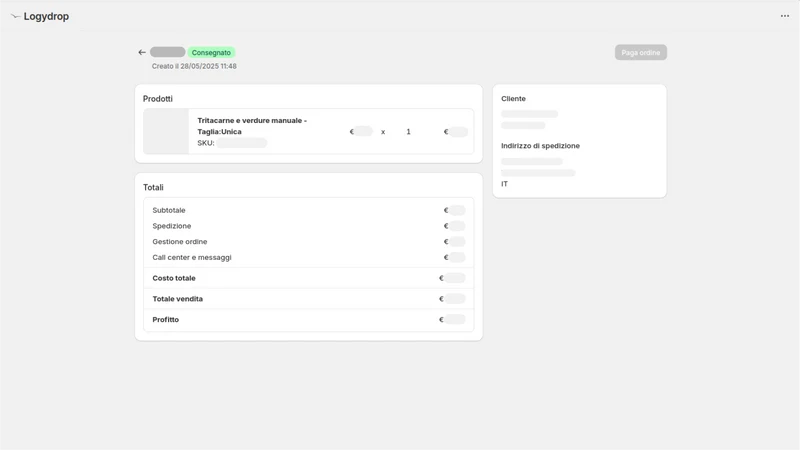The height and width of the screenshot is (450, 800).
Task: Select the Spedizione row label
Action: coord(171,226)
